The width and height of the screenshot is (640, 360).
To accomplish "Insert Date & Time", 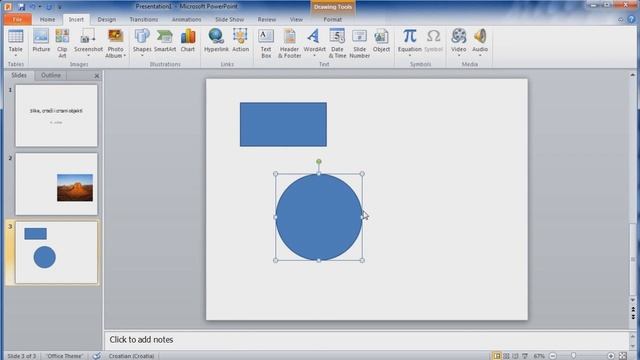I will pos(337,43).
